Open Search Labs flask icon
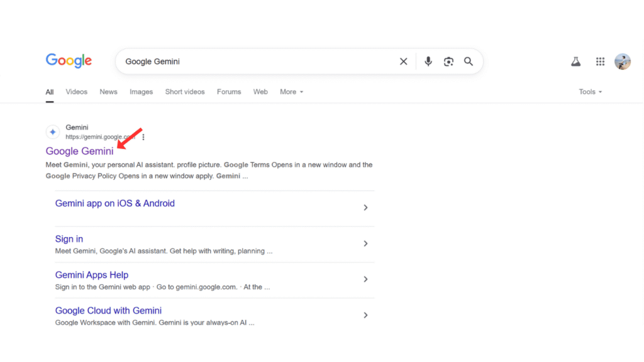This screenshot has height=362, width=644. (576, 62)
